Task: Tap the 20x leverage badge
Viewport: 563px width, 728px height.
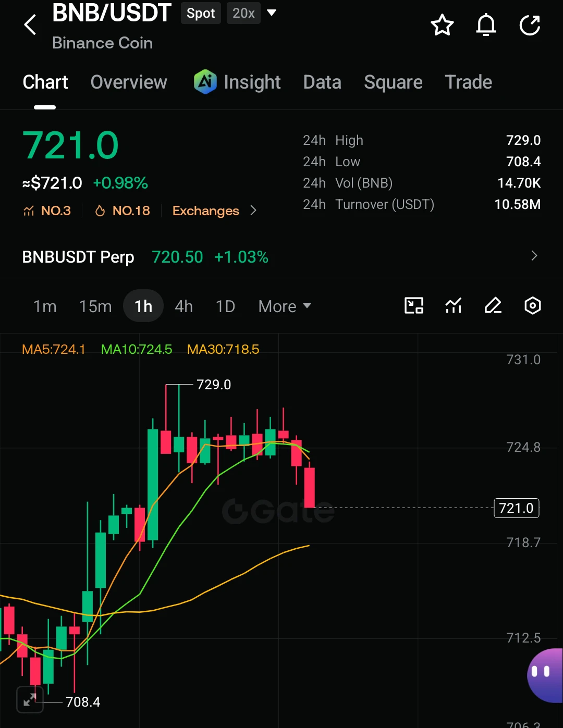Action: click(243, 13)
